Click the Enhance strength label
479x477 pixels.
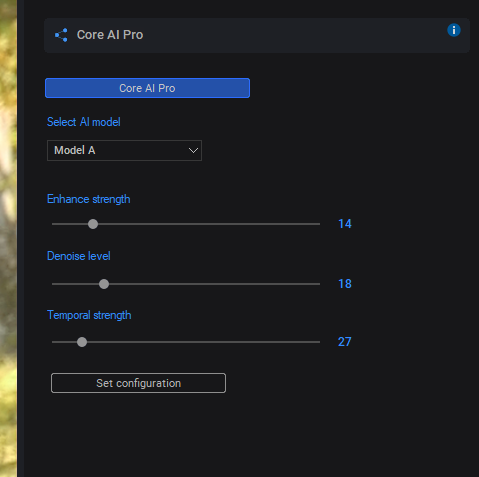(89, 199)
